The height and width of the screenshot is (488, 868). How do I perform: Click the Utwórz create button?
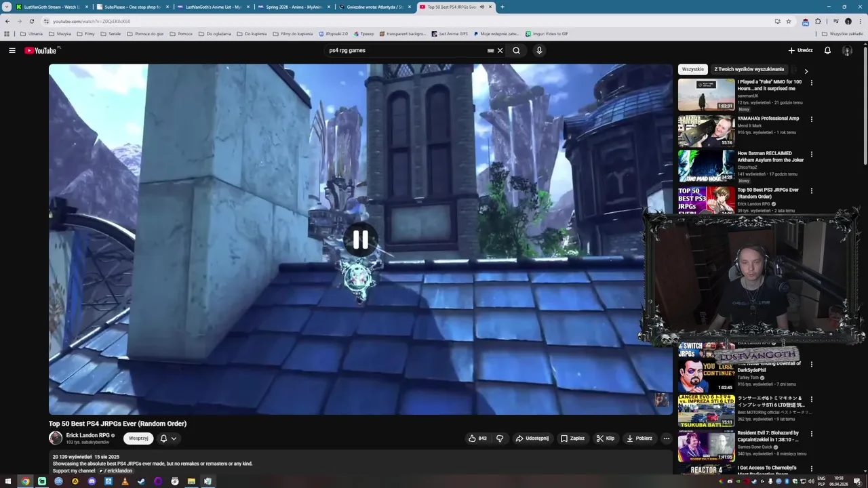(800, 50)
